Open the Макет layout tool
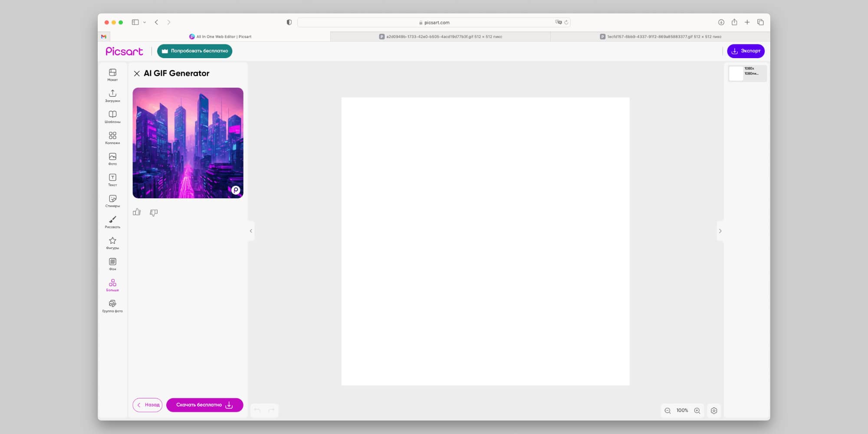This screenshot has width=868, height=434. click(112, 74)
